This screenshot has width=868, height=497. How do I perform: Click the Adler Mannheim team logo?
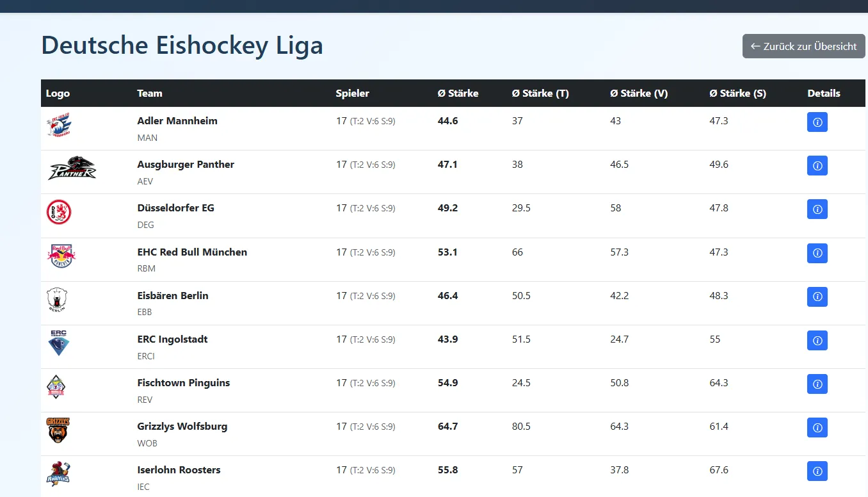pyautogui.click(x=59, y=125)
